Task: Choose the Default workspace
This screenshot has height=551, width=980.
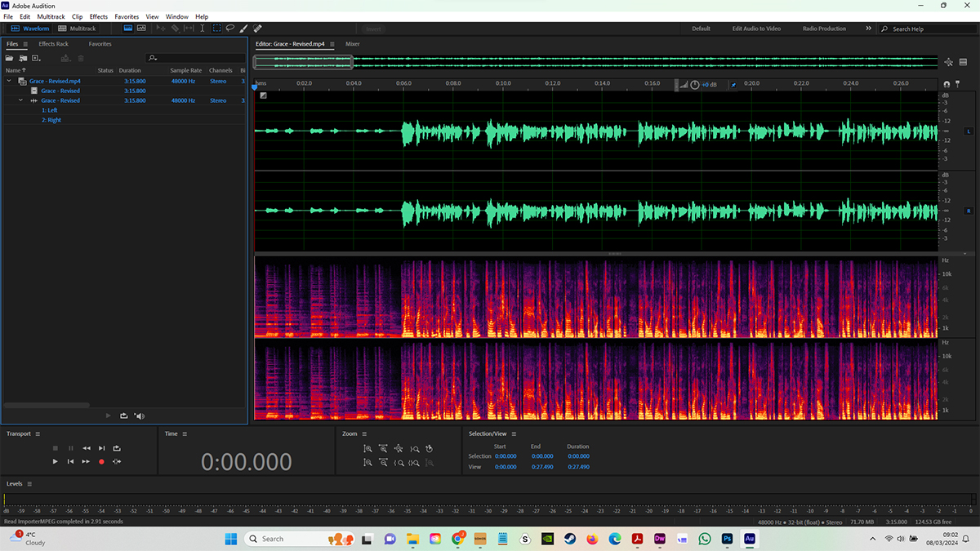Action: point(702,29)
